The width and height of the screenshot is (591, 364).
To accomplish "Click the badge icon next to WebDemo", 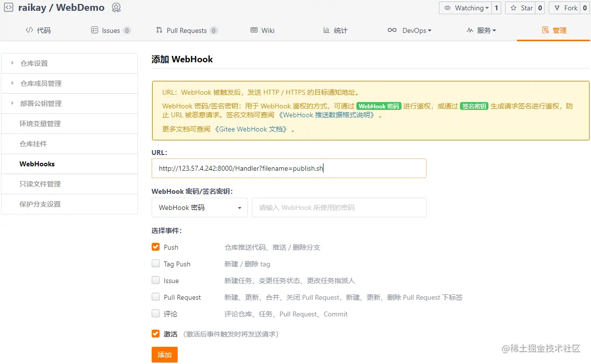I will click(x=116, y=8).
